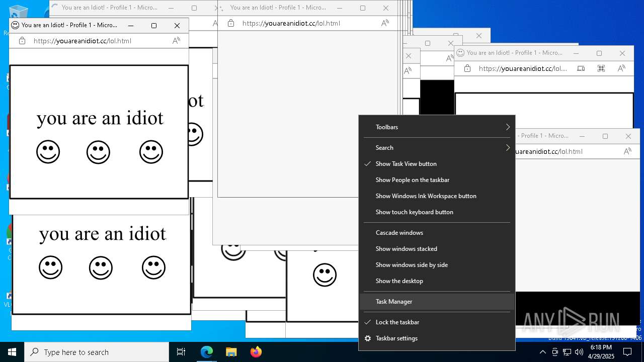Screen dimensions: 644x362
Task: Click the Type here to search box
Action: click(97, 352)
